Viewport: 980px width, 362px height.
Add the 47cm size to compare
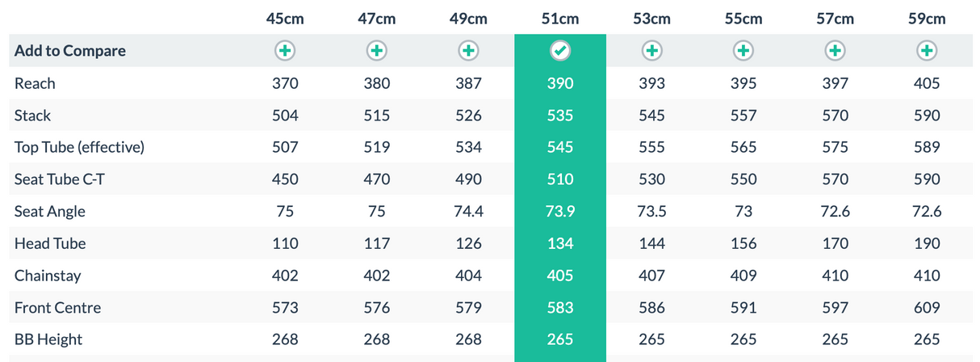tap(376, 51)
